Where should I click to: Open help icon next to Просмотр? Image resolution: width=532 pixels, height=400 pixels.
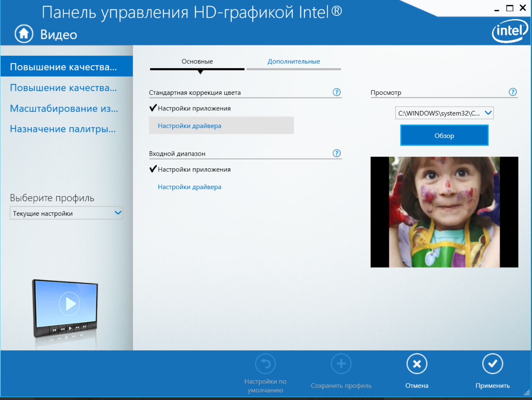click(x=513, y=92)
